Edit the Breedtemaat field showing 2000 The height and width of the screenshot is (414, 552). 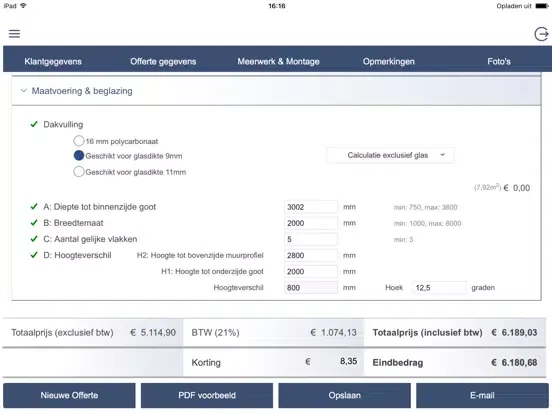click(x=310, y=223)
